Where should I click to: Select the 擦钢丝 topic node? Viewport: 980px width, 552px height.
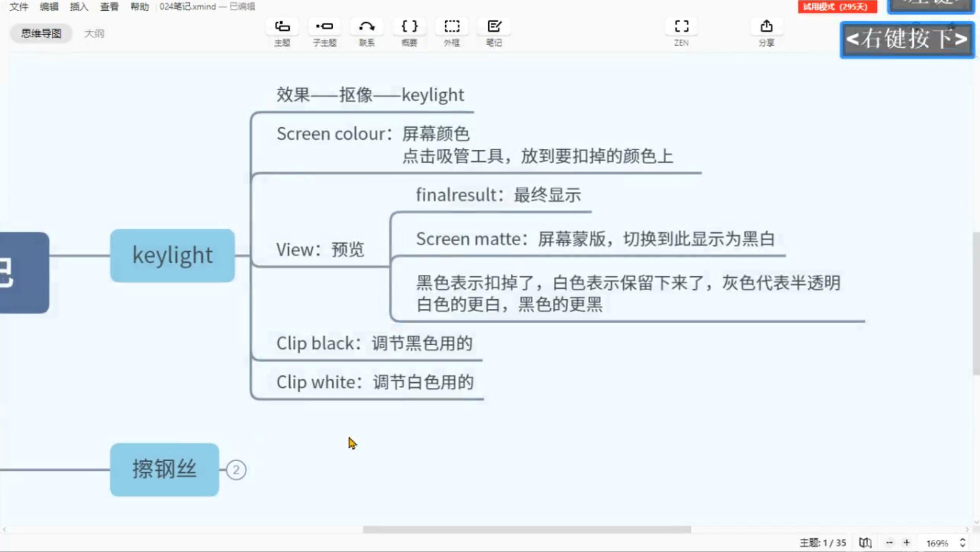click(x=165, y=469)
